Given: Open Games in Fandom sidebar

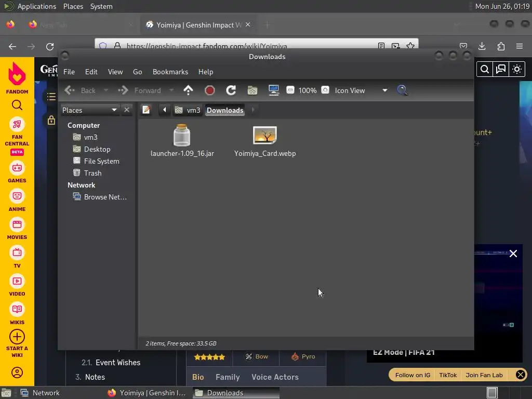Looking at the screenshot, I should (x=17, y=172).
